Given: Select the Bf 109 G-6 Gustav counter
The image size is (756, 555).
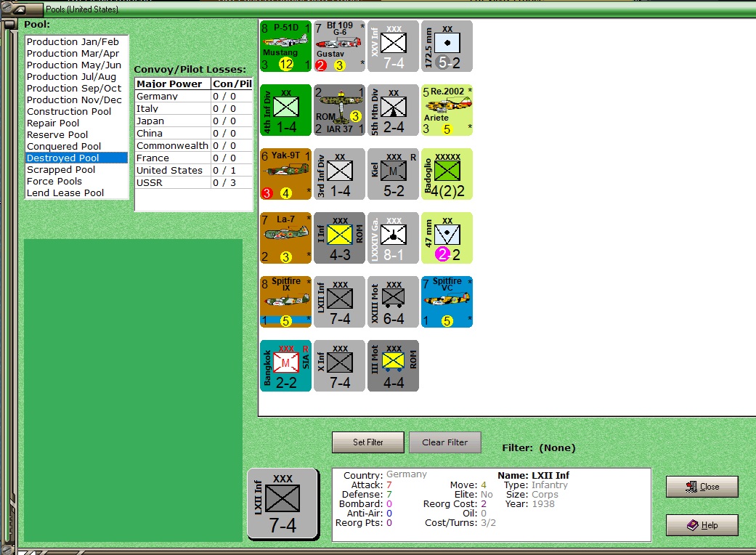Looking at the screenshot, I should pyautogui.click(x=339, y=46).
